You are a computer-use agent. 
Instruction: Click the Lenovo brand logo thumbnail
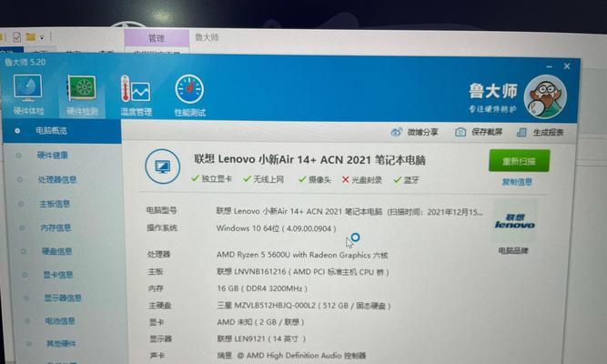(x=514, y=221)
